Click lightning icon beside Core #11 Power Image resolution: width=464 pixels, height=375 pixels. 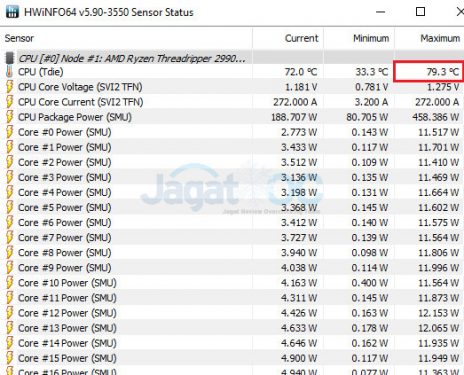pyautogui.click(x=10, y=298)
